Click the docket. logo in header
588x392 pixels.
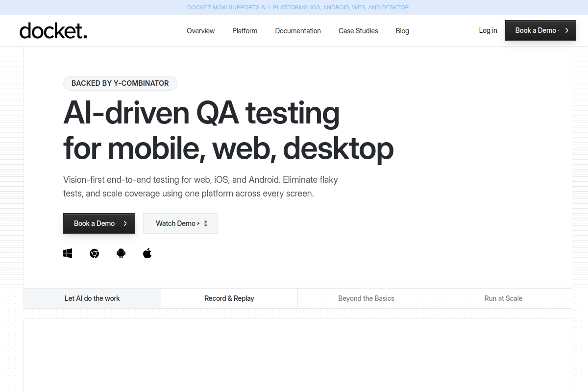(53, 31)
